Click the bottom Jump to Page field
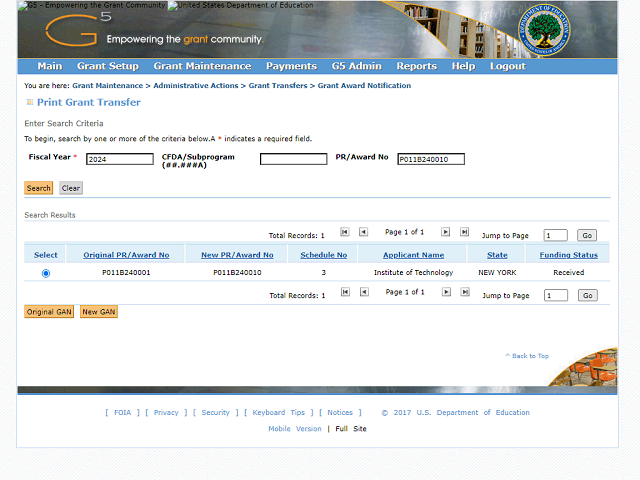Viewport: 640px width, 480px height. (x=556, y=296)
